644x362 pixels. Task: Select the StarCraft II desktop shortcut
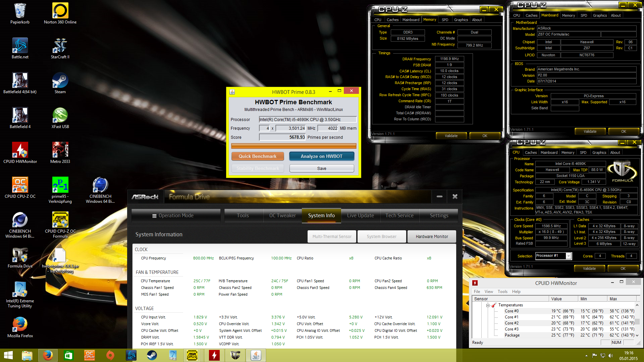pos(60,48)
